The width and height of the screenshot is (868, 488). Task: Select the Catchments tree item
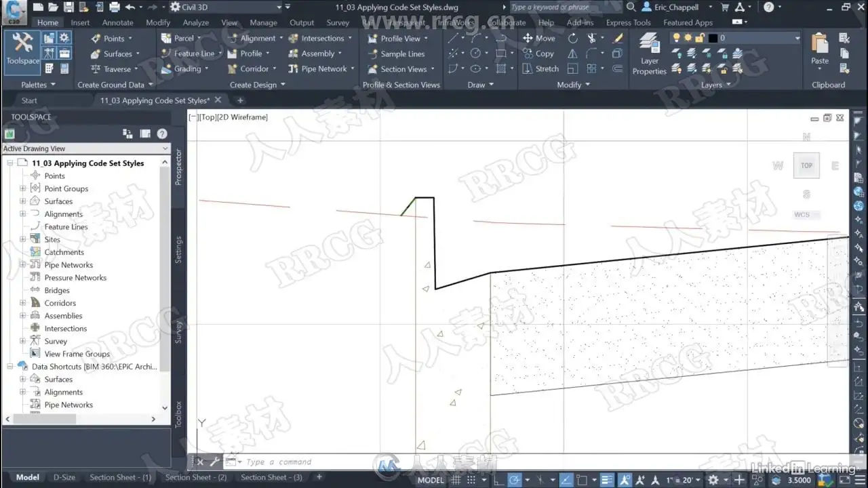[64, 252]
